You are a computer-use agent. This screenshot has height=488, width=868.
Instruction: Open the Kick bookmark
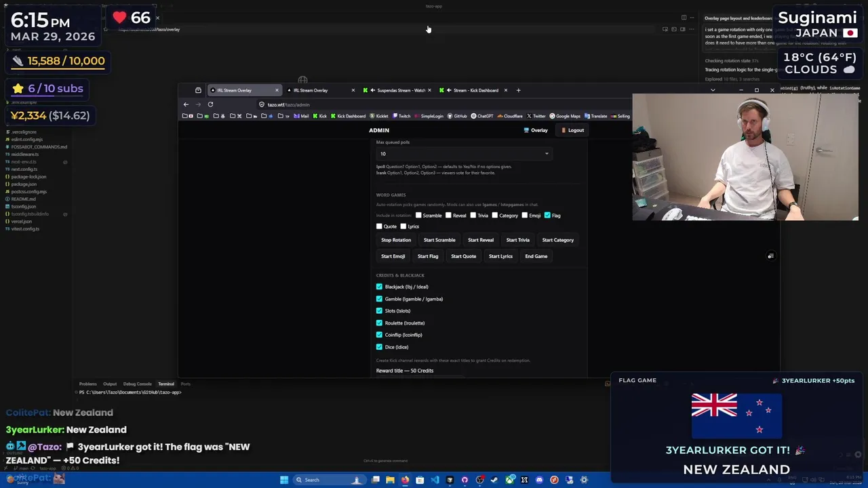coord(319,116)
